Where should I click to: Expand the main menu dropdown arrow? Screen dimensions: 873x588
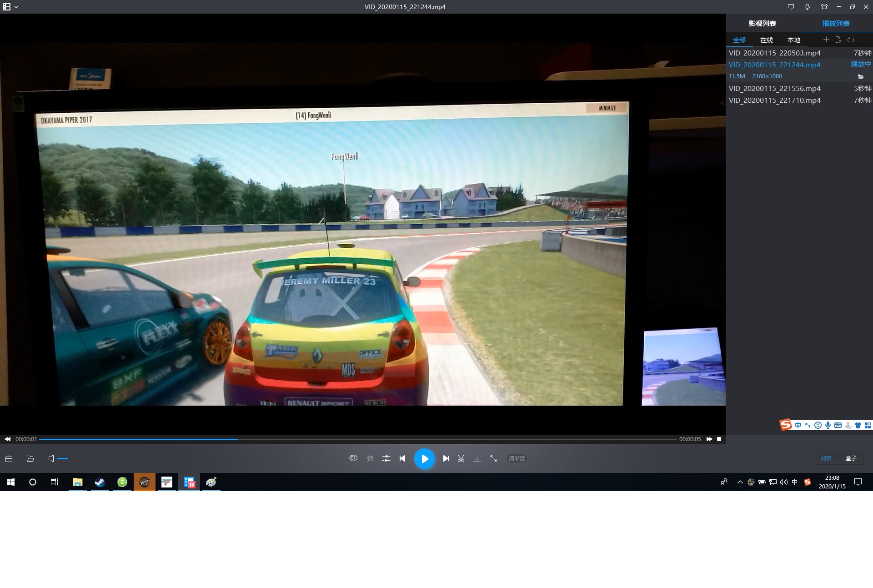tap(16, 7)
